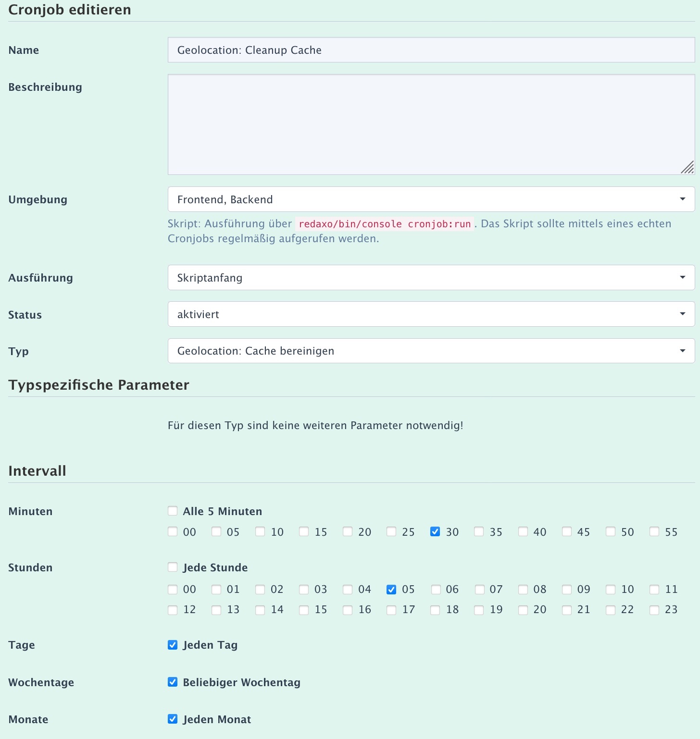
Task: Check hour 08 checkbox
Action: (523, 589)
